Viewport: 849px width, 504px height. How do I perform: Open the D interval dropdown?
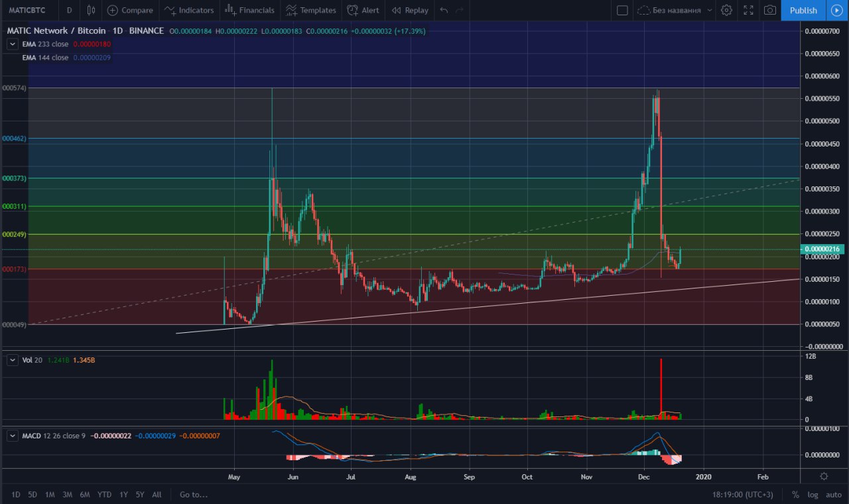point(69,10)
